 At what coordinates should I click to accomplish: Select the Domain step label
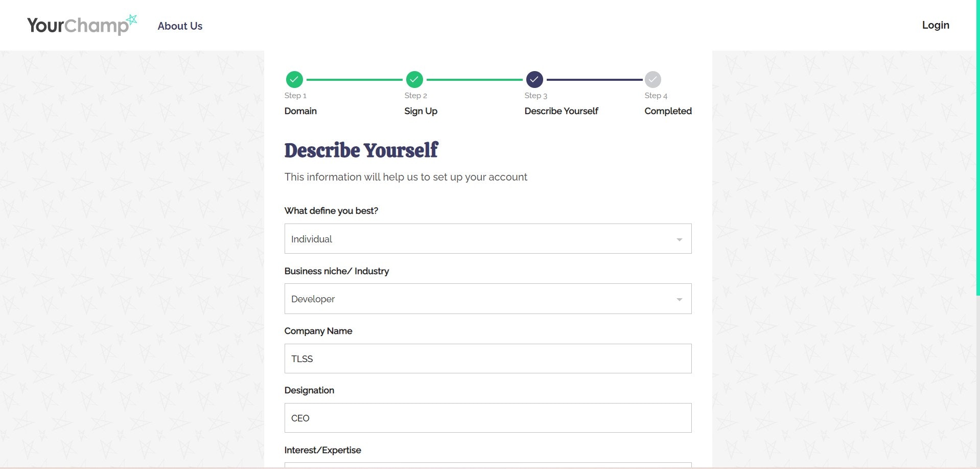(x=300, y=111)
